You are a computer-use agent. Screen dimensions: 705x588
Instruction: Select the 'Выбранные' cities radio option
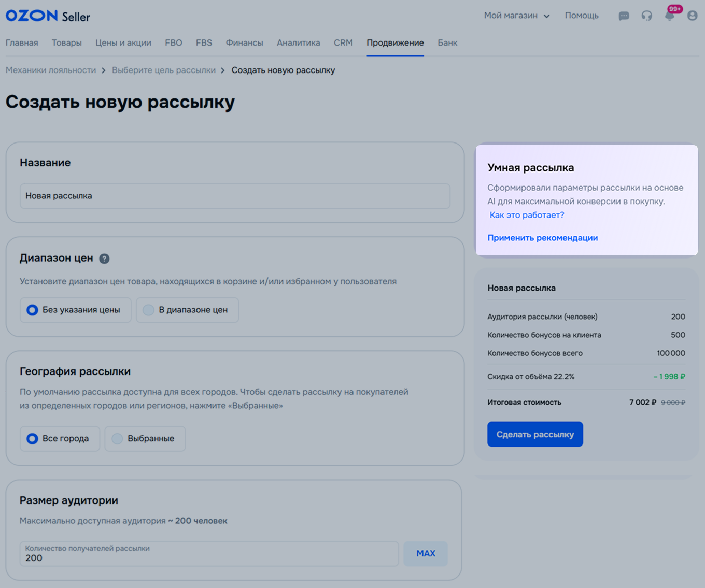[x=145, y=438]
